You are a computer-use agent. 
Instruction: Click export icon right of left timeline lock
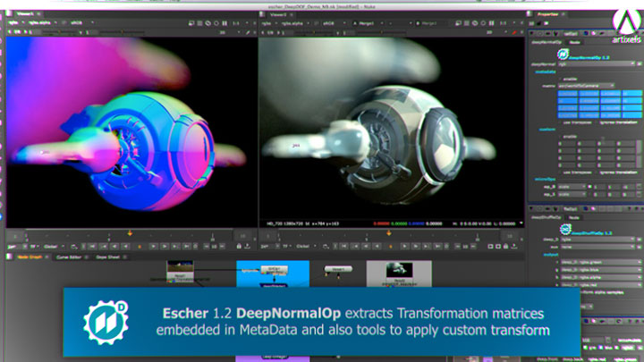[x=247, y=247]
